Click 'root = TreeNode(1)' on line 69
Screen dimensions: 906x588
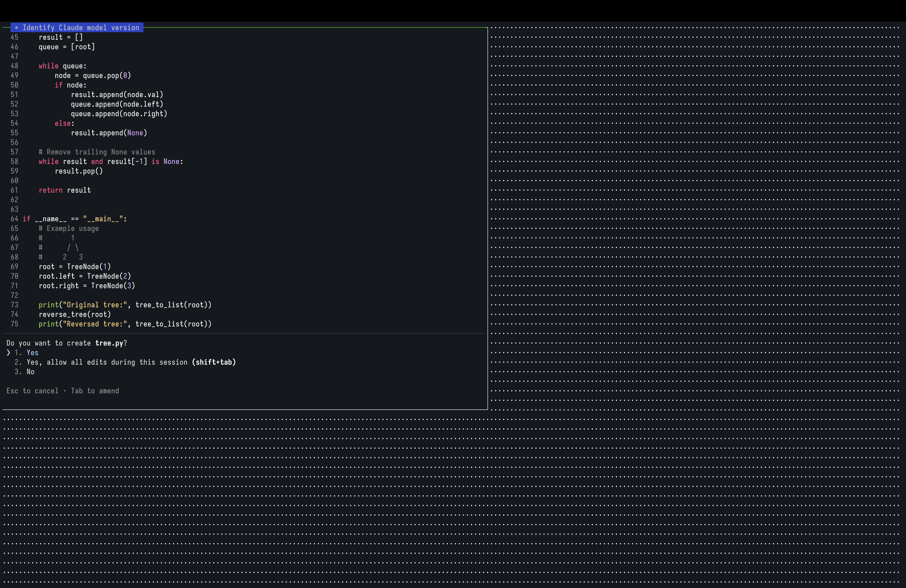pos(74,267)
